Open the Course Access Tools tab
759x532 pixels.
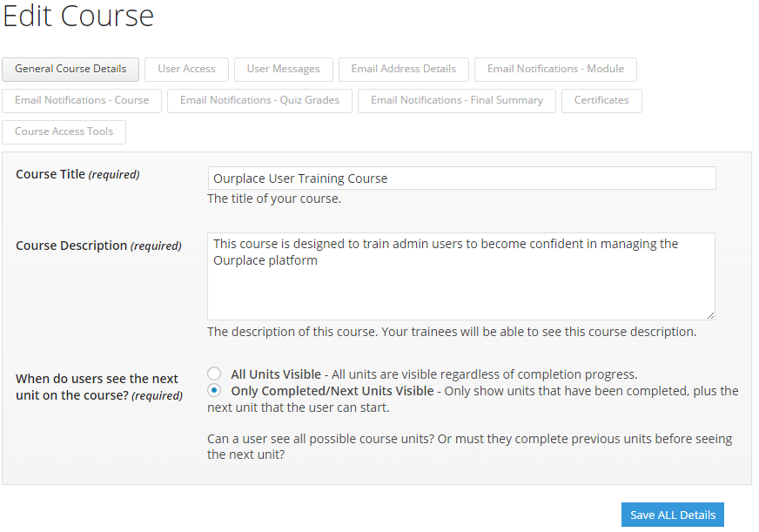[x=64, y=132]
